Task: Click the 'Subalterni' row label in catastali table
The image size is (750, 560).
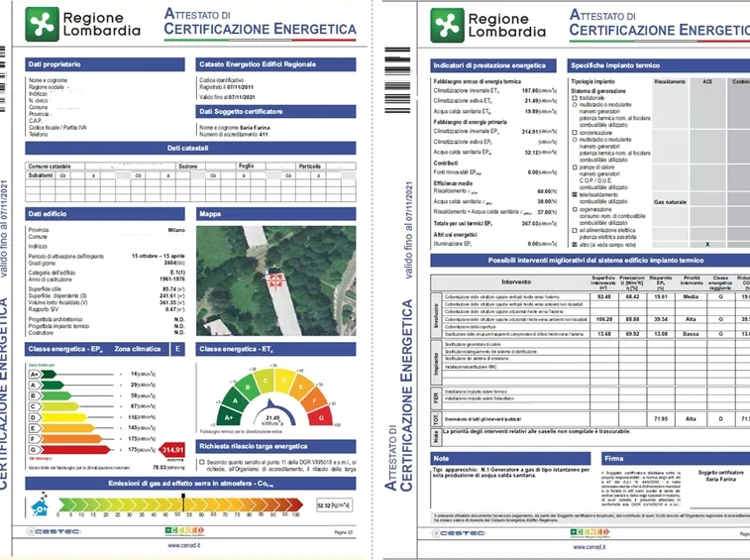Action: pos(41,175)
